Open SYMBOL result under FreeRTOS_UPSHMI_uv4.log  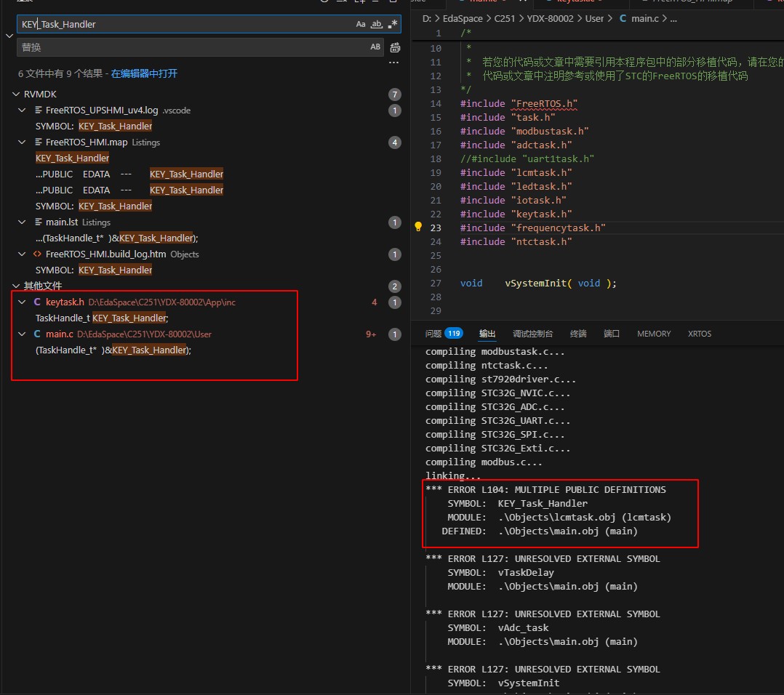[x=94, y=126]
